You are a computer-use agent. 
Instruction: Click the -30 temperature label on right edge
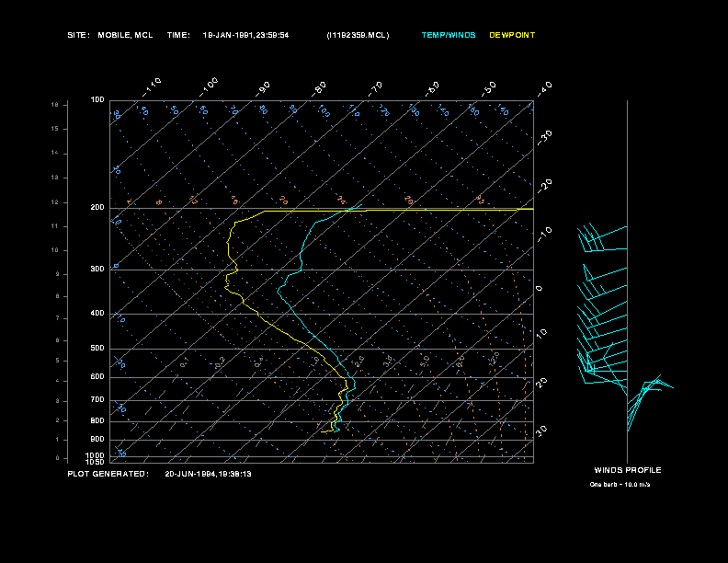tap(544, 138)
